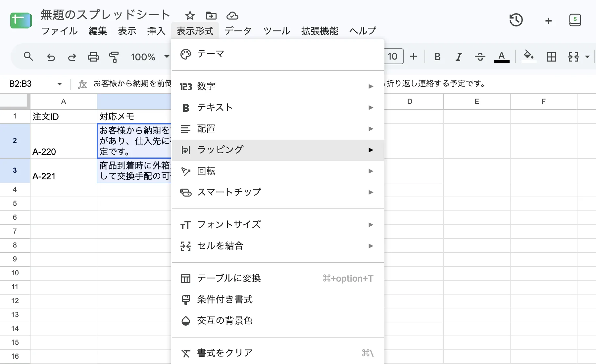Check the cloud save status icon
Image resolution: width=596 pixels, height=364 pixels.
(232, 16)
